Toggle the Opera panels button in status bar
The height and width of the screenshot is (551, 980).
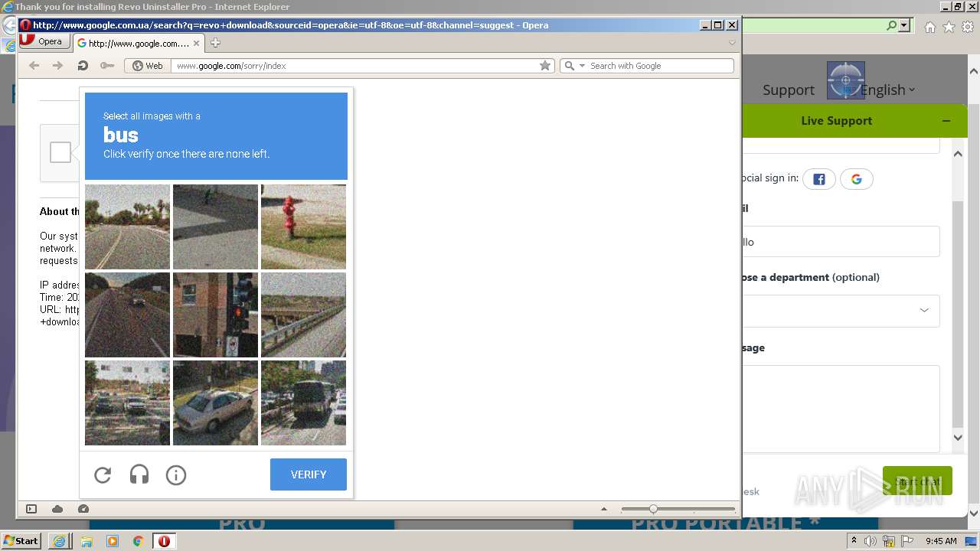[x=31, y=509]
